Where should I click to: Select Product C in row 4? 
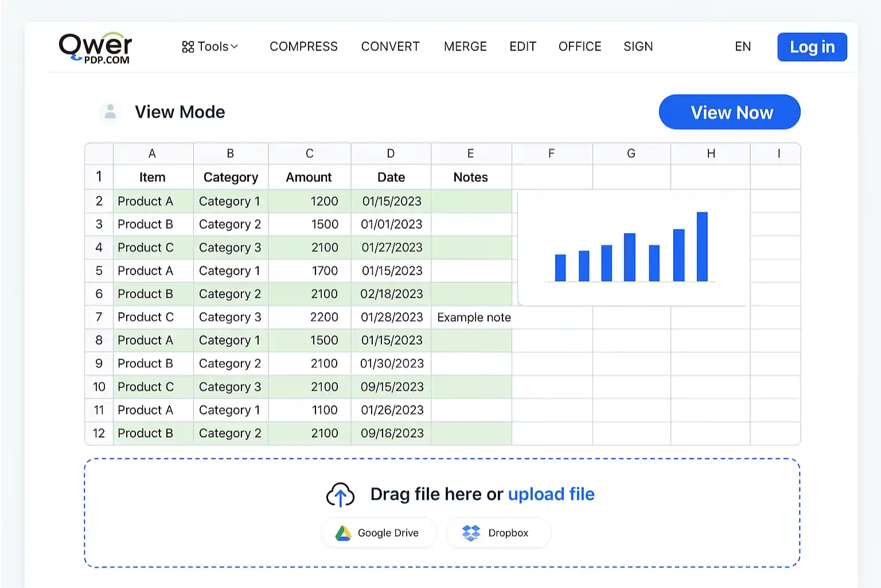pos(153,247)
